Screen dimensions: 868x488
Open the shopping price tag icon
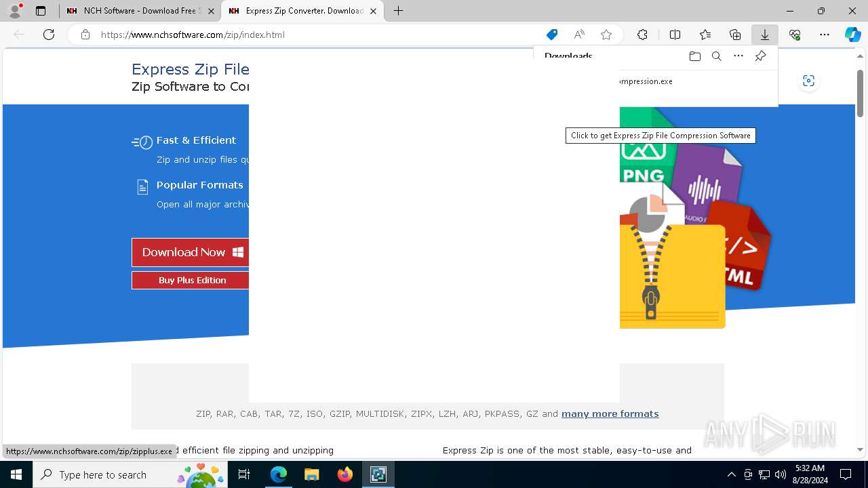(552, 35)
